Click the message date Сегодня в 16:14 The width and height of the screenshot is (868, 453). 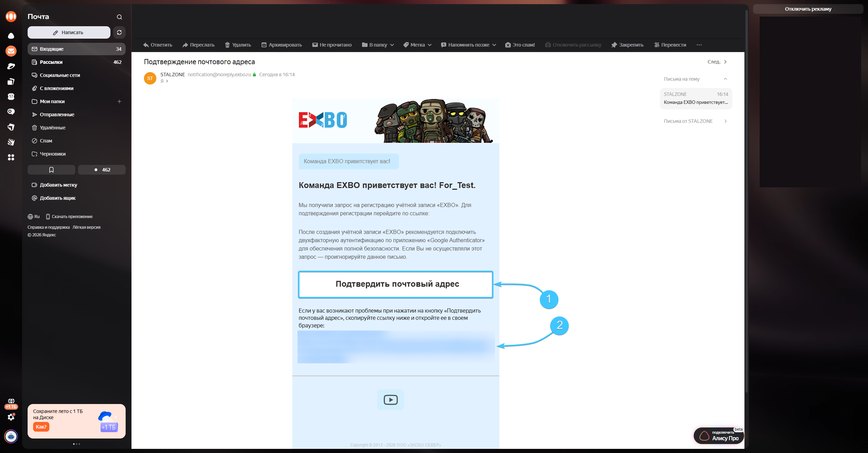[277, 75]
